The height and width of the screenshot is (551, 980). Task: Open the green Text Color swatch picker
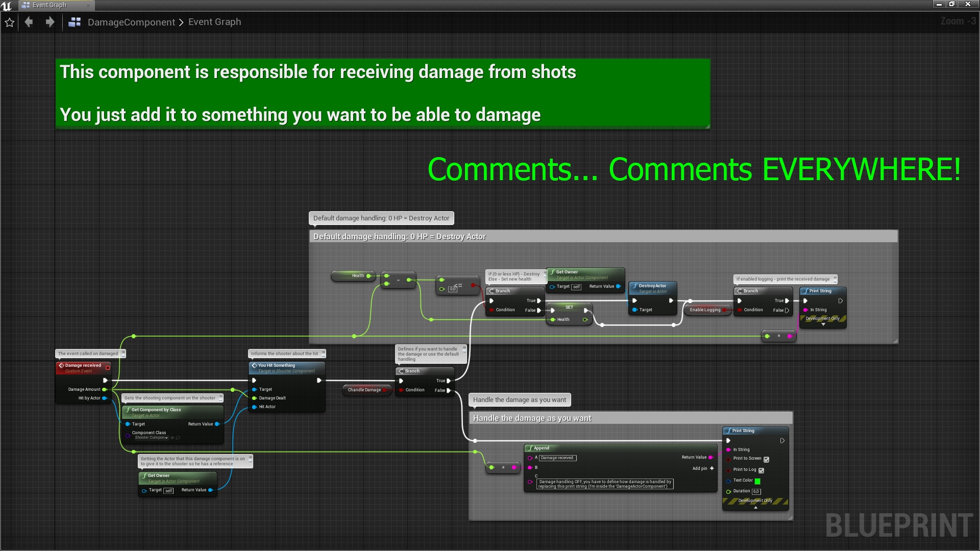[x=757, y=481]
